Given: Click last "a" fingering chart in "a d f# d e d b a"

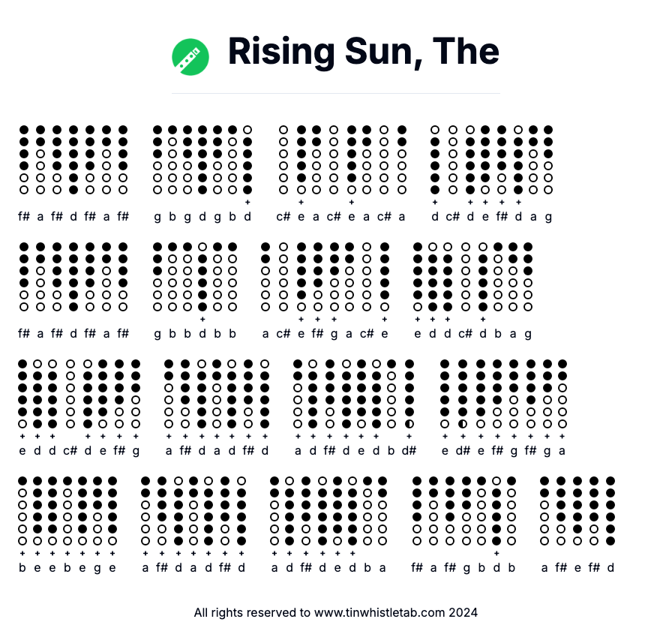Looking at the screenshot, I should pos(382,511).
